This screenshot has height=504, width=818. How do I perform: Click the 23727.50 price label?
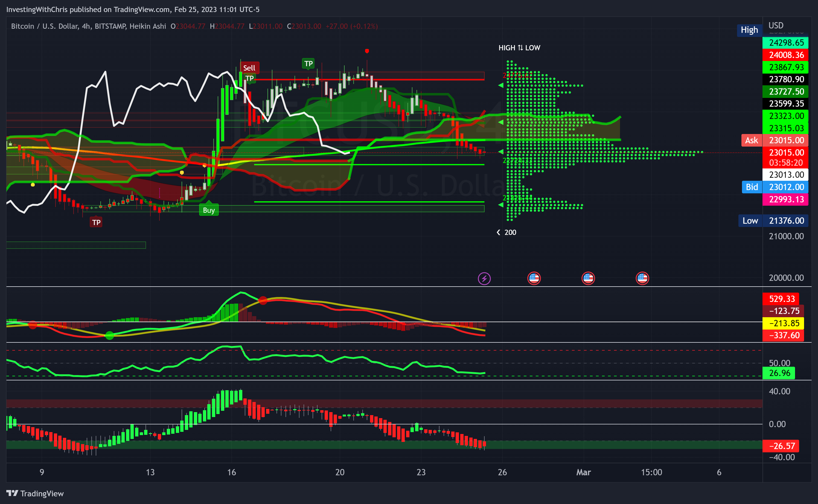tap(785, 92)
